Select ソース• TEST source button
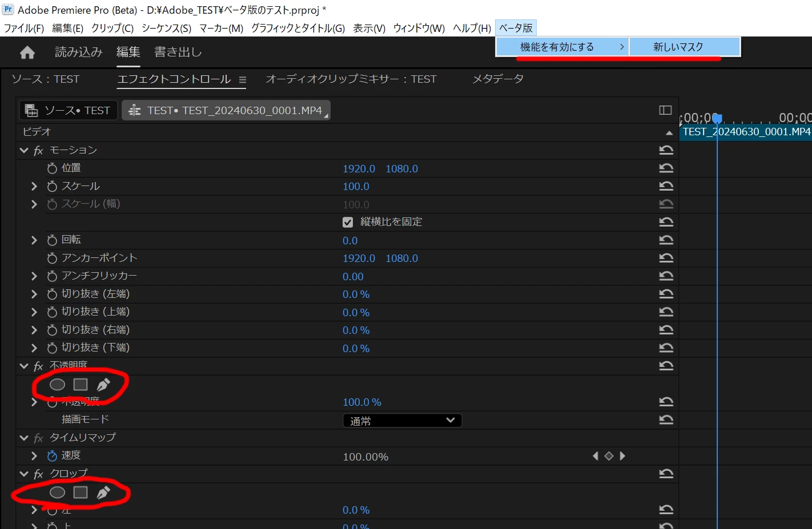The image size is (812, 529). [x=69, y=110]
